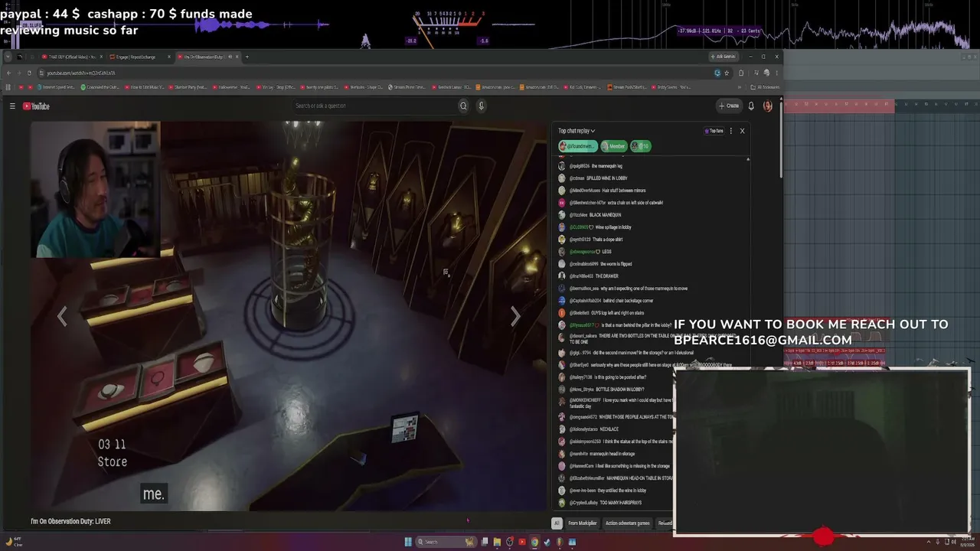Select the From Markiplier filter chip
This screenshot has height=551, width=980.
pyautogui.click(x=582, y=523)
